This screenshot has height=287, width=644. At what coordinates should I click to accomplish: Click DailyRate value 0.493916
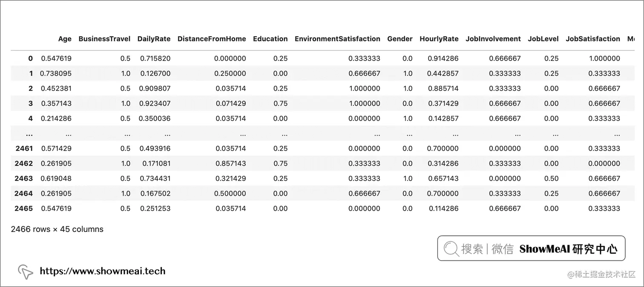click(x=155, y=148)
